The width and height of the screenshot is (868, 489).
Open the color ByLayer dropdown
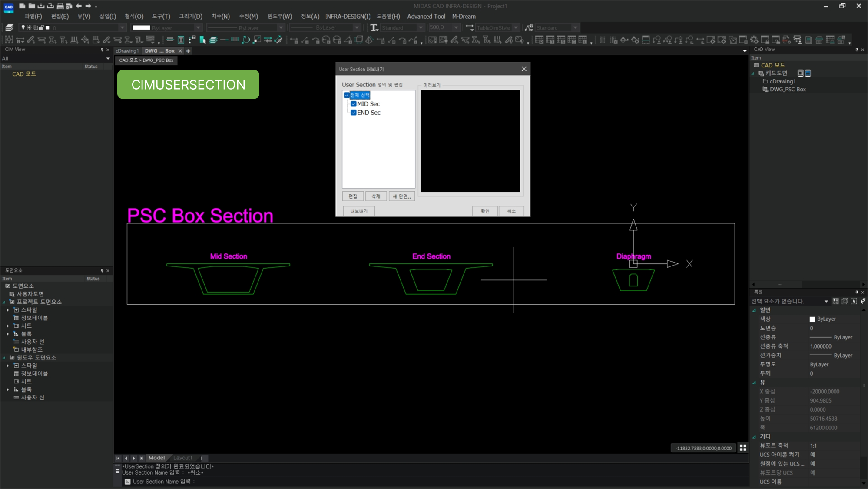[x=199, y=27]
